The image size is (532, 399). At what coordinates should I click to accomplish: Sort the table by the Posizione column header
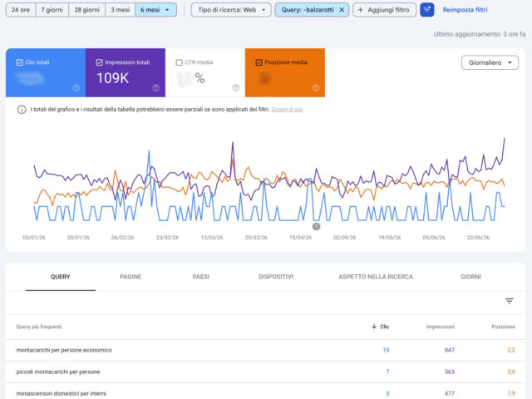point(503,327)
